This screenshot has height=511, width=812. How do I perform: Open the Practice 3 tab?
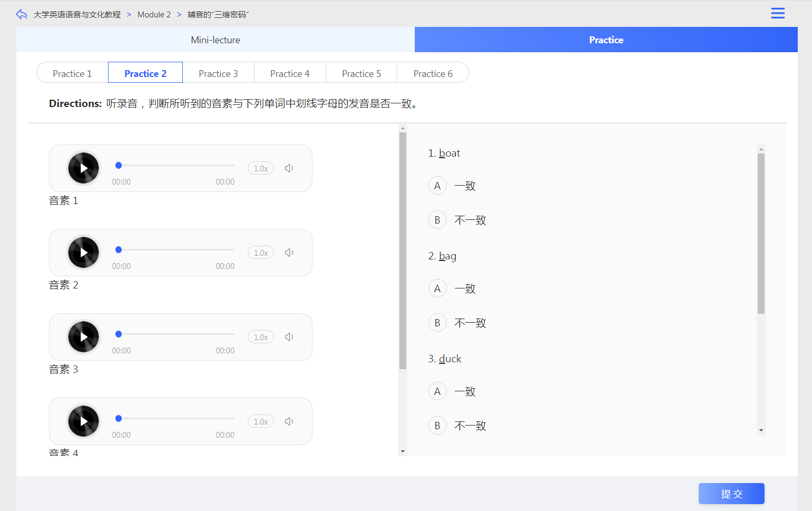coord(218,73)
